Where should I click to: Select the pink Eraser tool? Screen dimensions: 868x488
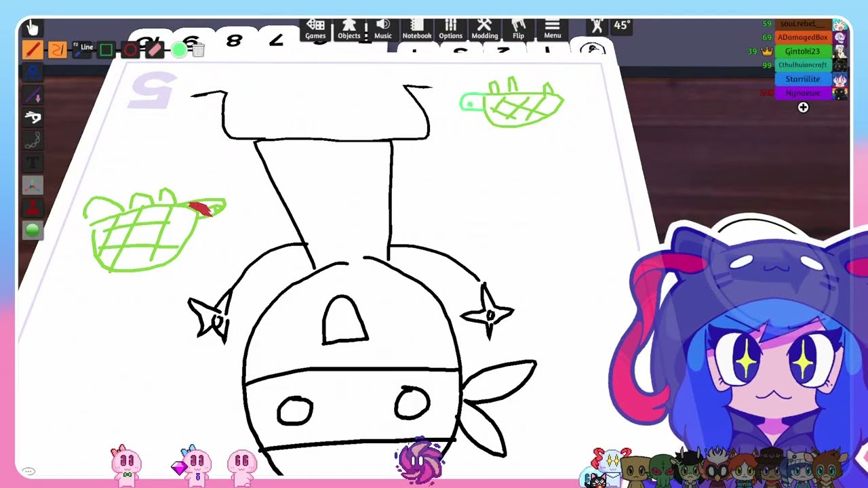pyautogui.click(x=155, y=49)
